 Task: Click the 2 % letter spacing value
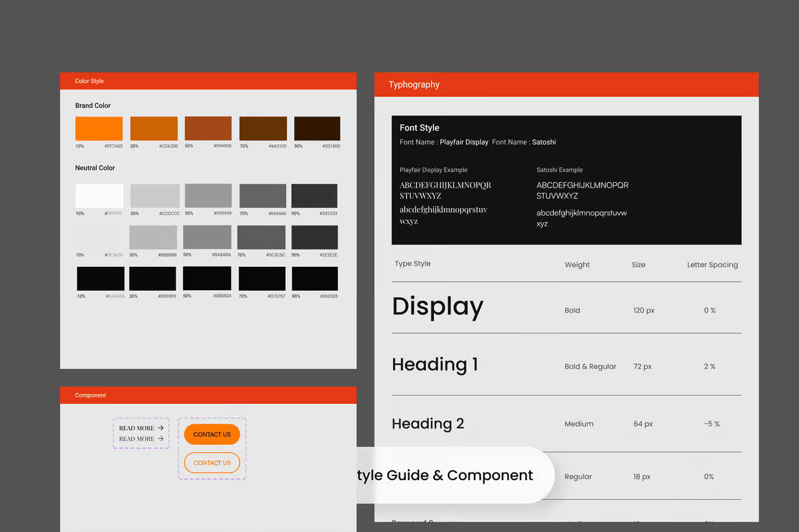point(710,367)
